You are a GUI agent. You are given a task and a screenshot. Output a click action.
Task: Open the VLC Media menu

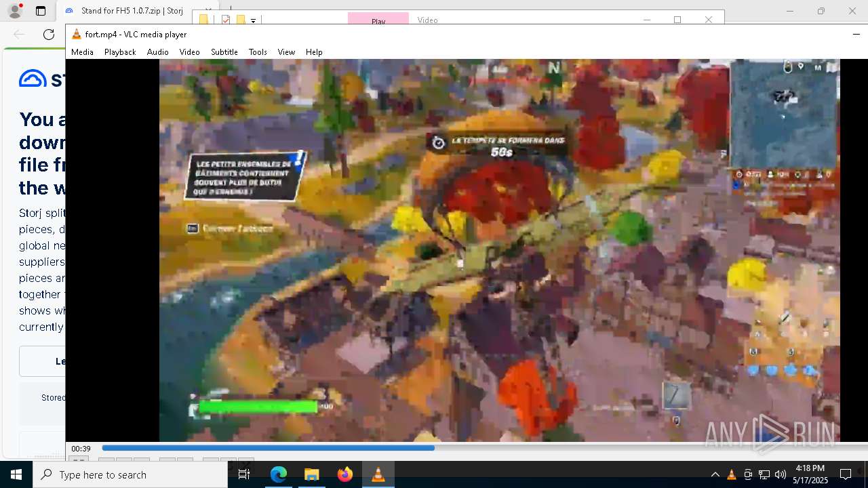82,52
